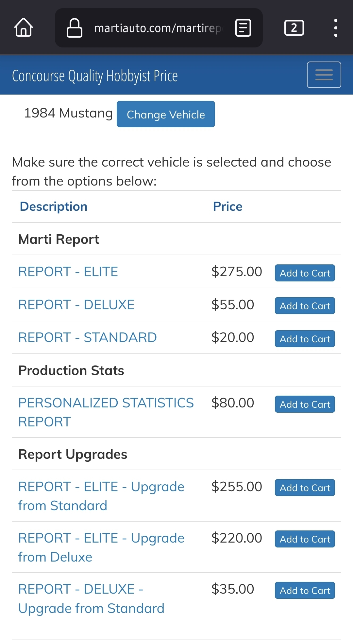Add the $35.00 Deluxe upgrade to cart
353x644 pixels.
click(305, 590)
